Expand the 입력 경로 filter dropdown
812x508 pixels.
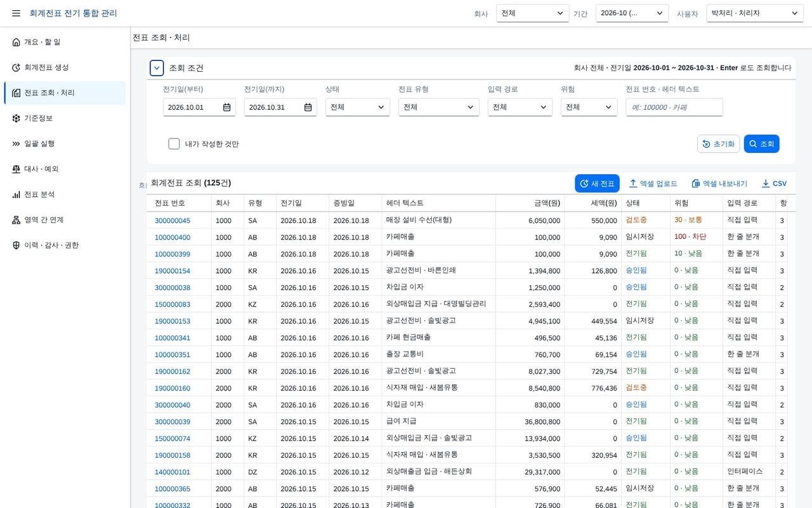[520, 107]
